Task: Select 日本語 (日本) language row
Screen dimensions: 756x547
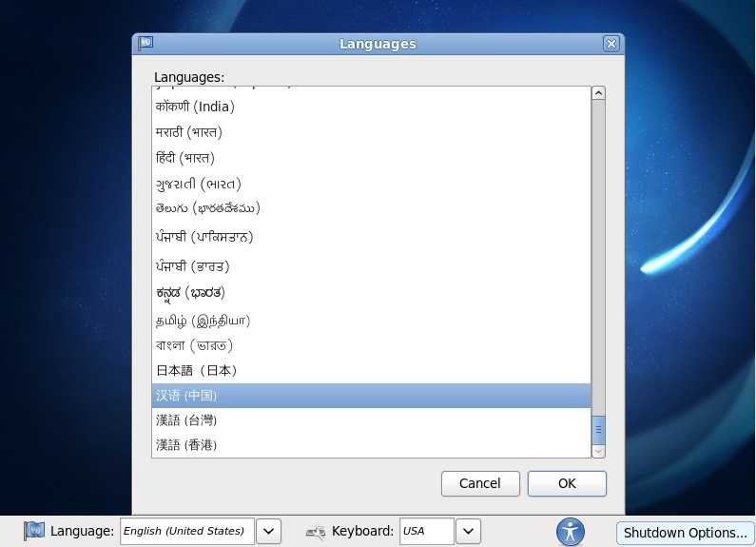Action: click(x=371, y=370)
